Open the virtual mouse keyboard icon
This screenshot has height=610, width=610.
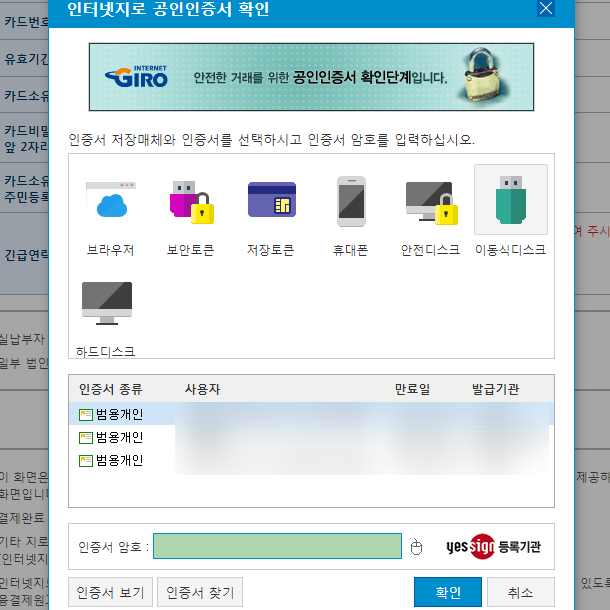click(416, 547)
